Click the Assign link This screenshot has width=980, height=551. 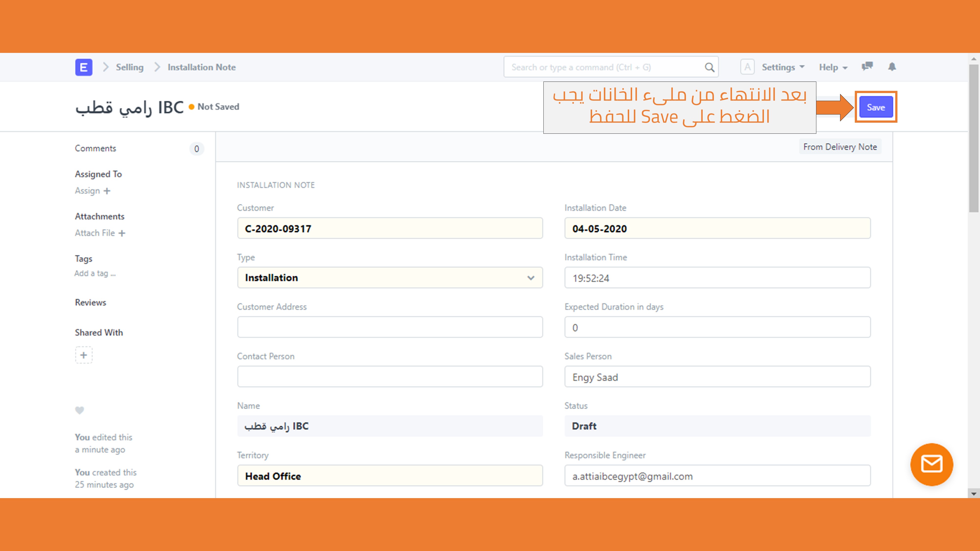(x=87, y=191)
